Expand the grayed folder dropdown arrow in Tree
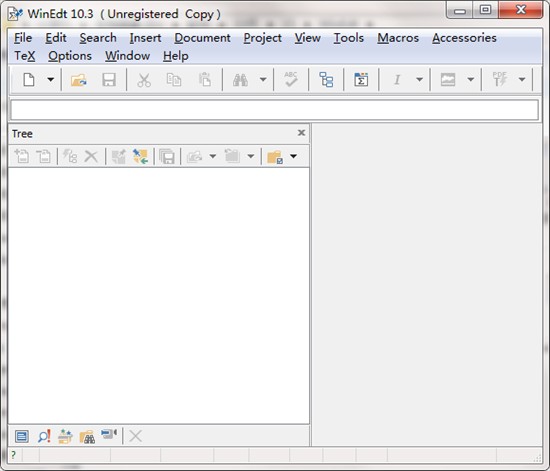The height and width of the screenshot is (471, 550). (250, 156)
